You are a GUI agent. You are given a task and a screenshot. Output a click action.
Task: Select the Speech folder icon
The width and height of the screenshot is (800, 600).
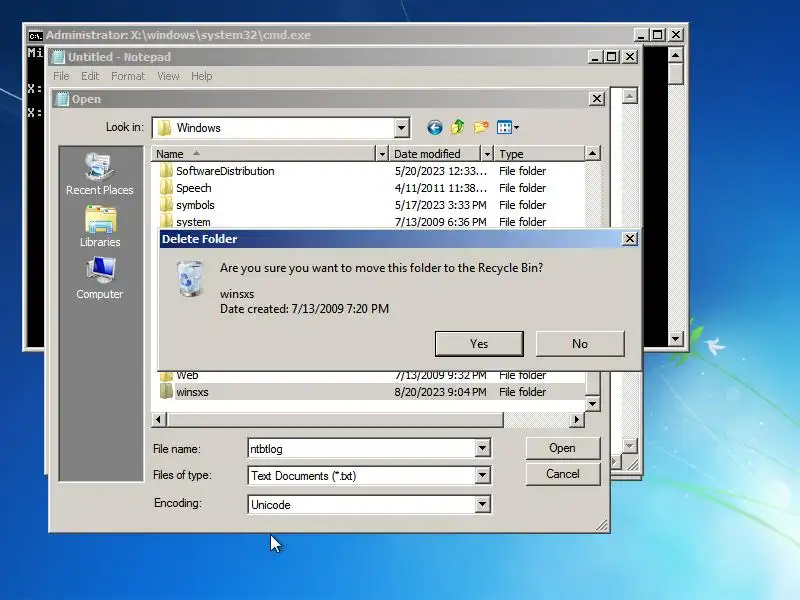[x=166, y=188]
